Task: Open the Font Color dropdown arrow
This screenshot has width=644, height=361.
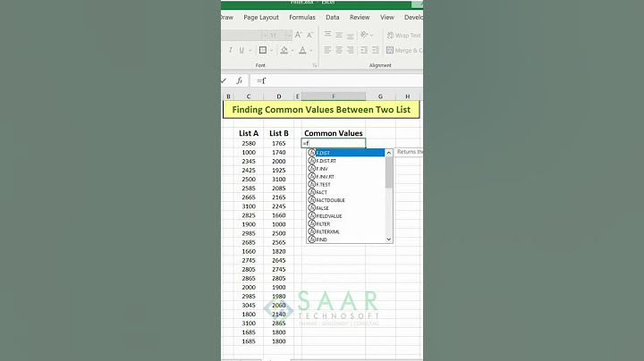Action: [311, 50]
